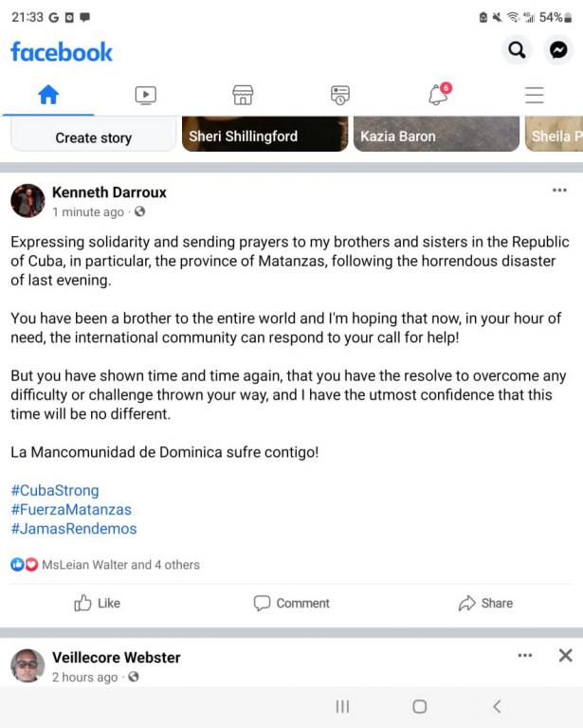The image size is (583, 728).
Task: Open notifications bell with red badge
Action: click(439, 94)
